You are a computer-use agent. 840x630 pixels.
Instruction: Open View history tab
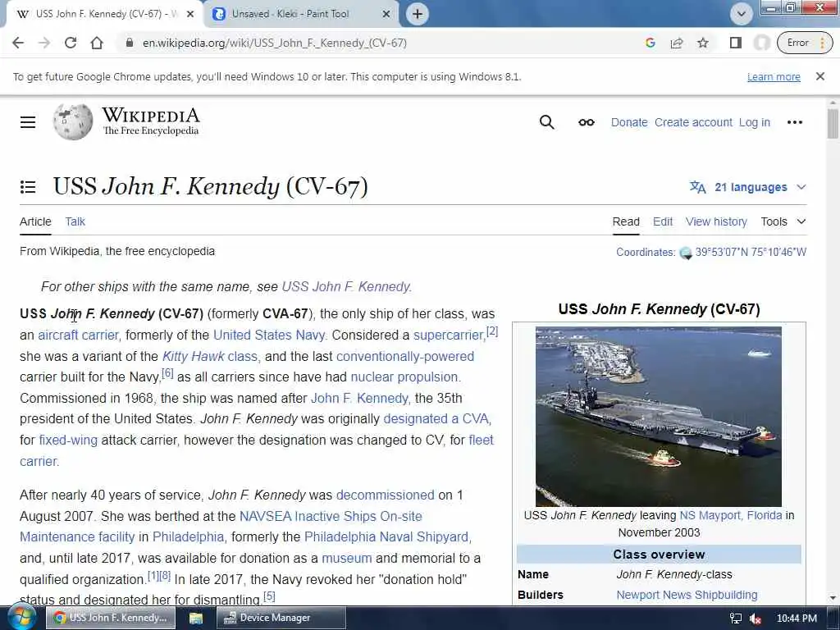[x=716, y=221]
